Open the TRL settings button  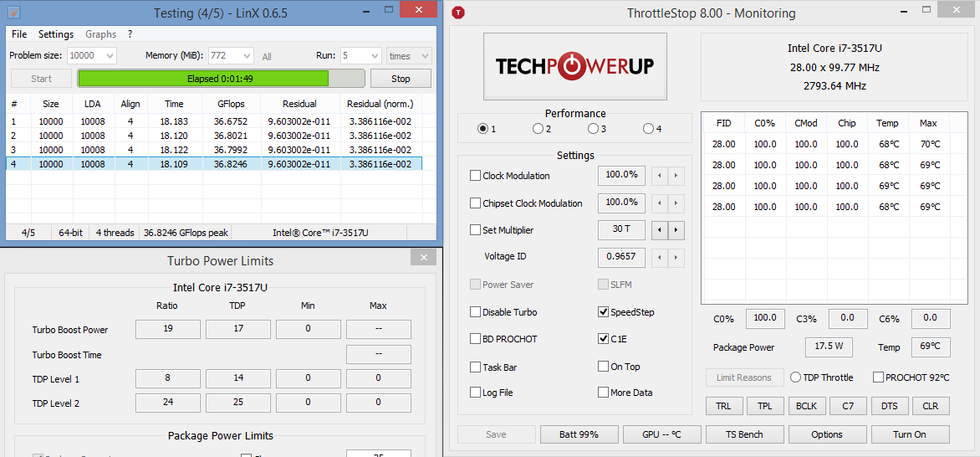(724, 406)
